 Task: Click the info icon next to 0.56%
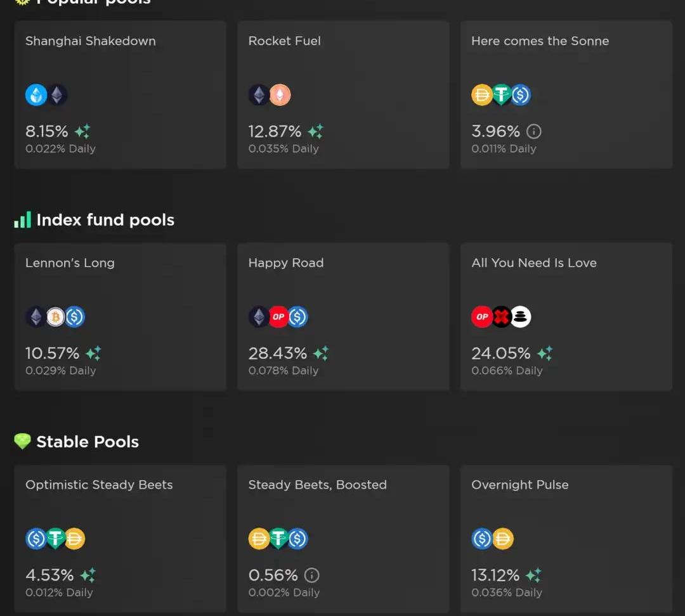[311, 575]
